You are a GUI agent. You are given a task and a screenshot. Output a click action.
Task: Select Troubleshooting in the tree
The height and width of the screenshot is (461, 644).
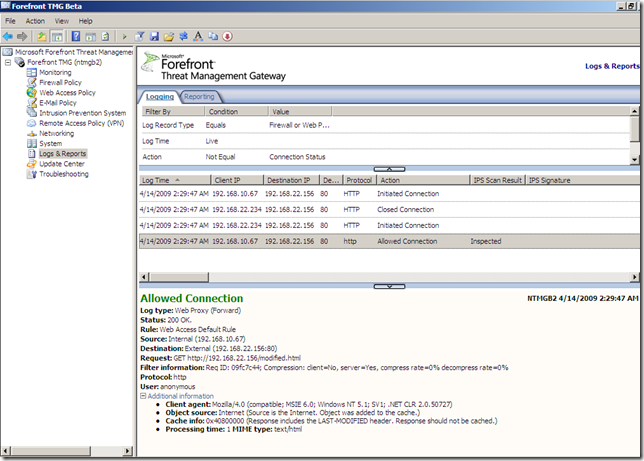click(x=63, y=174)
